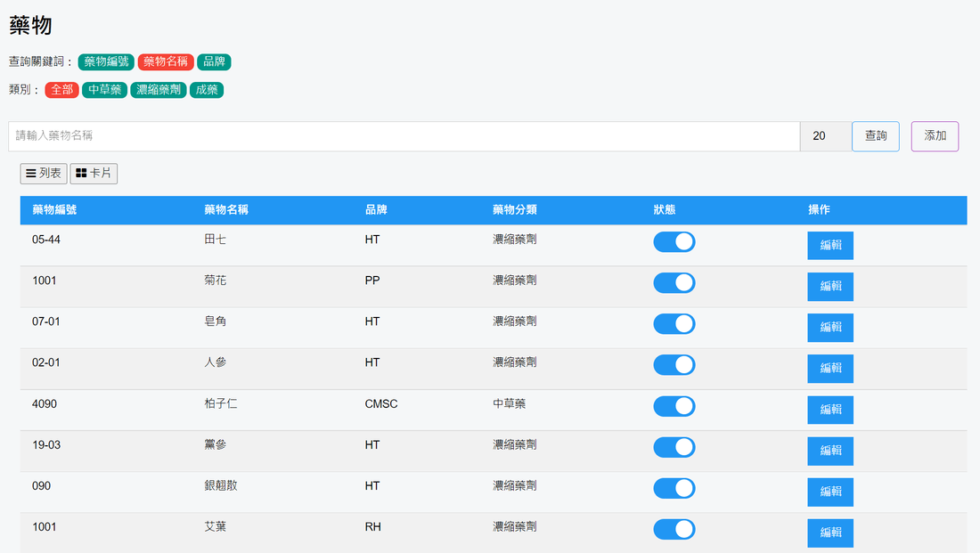Screen dimensions: 980x553
Task: Turn off status for 人參
Action: pyautogui.click(x=674, y=365)
